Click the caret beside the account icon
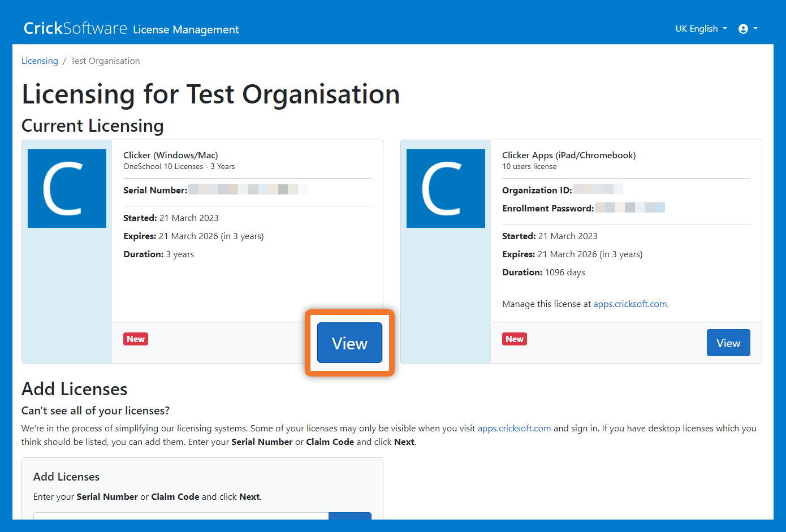This screenshot has width=786, height=532. click(755, 29)
